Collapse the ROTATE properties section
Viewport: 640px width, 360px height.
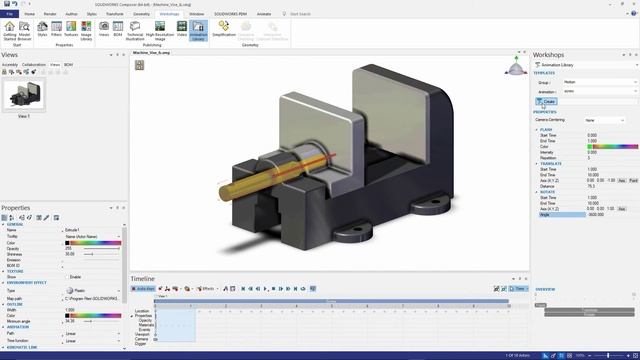[537, 192]
